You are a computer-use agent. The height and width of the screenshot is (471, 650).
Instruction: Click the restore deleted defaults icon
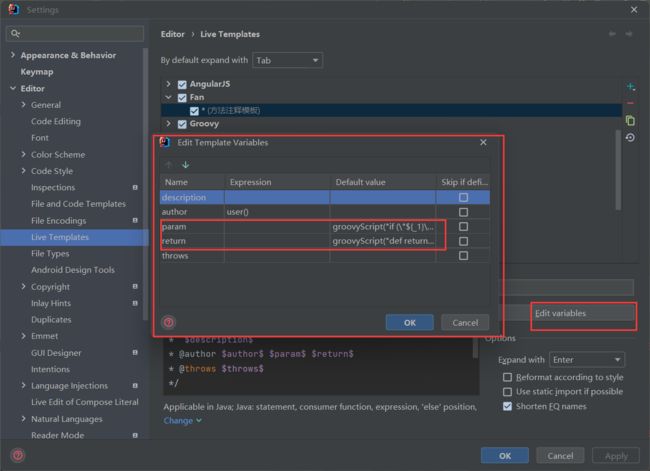pyautogui.click(x=631, y=138)
